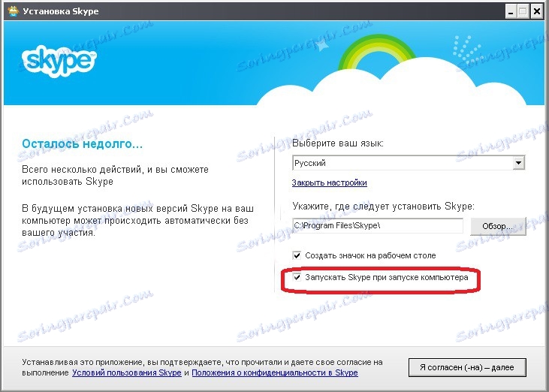This screenshot has height=392, width=549.
Task: Click the 'Осталось недолго...' heading
Action: tap(83, 143)
